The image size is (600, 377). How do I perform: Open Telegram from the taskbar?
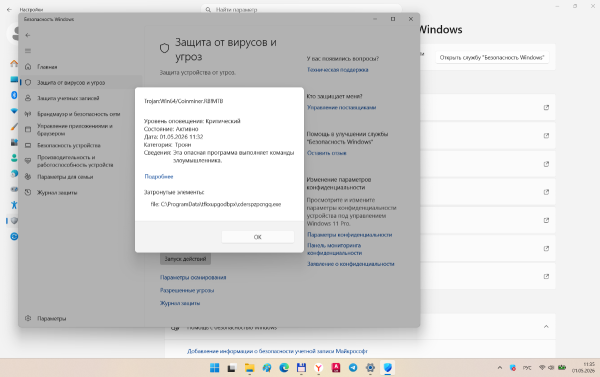(353, 368)
